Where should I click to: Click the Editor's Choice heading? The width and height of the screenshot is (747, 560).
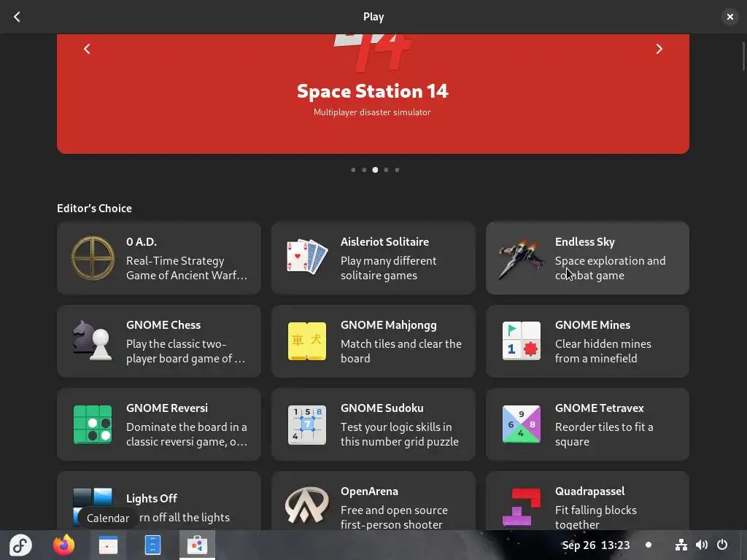coord(94,209)
